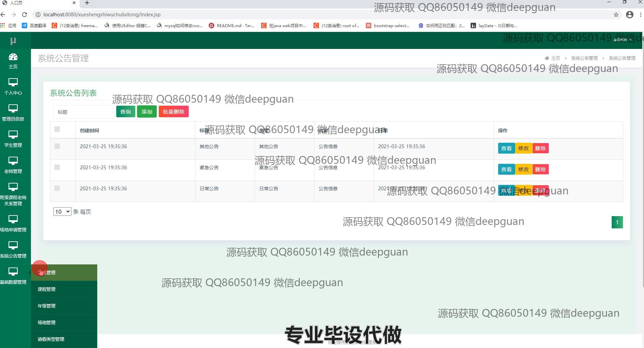Image resolution: width=644 pixels, height=348 pixels.
Task: Bookmark this page with the star icon
Action: tap(616, 15)
